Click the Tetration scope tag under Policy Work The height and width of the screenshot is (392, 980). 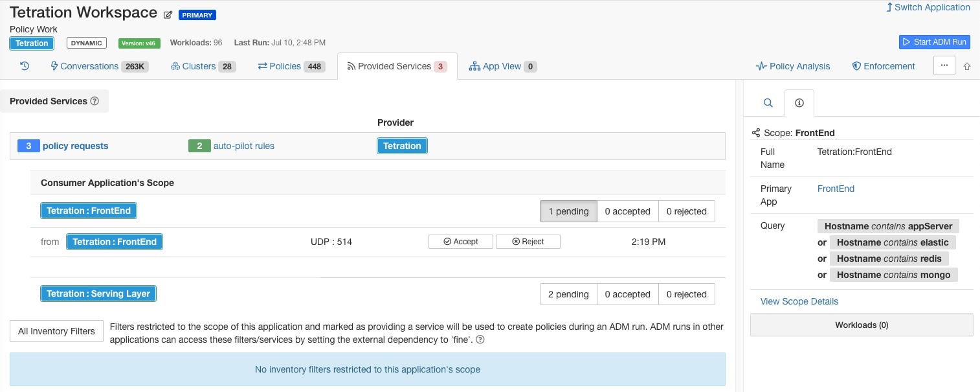point(32,43)
